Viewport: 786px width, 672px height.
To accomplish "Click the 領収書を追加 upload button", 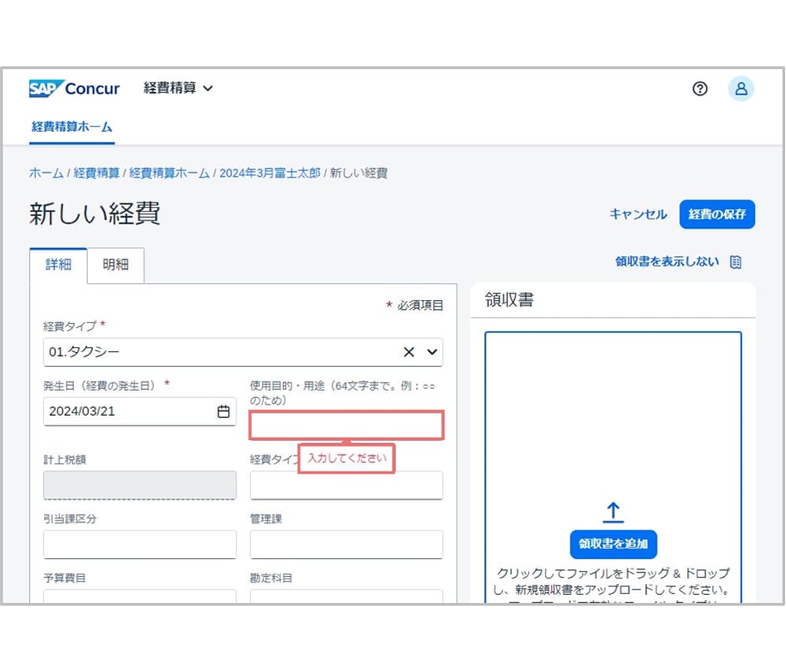I will 613,544.
